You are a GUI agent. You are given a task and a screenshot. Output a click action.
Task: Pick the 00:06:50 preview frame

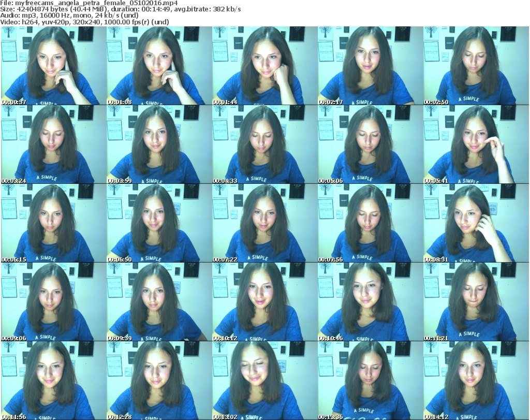pyautogui.click(x=159, y=223)
